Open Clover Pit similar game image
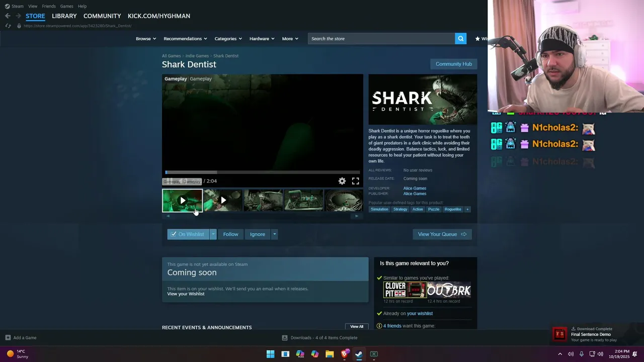Image resolution: width=644 pixels, height=362 pixels. [x=405, y=290]
